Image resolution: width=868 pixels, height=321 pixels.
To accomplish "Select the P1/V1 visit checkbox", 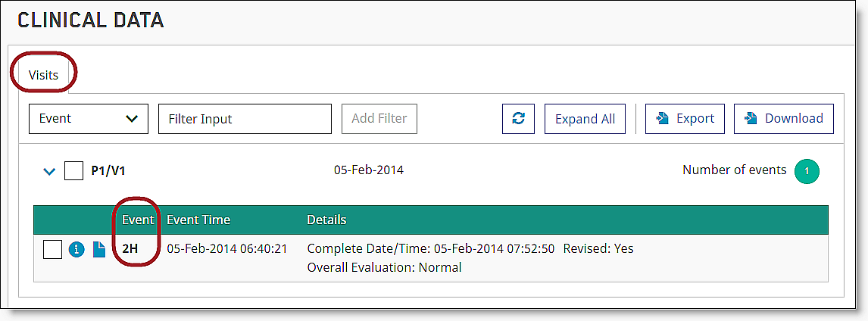I will tap(73, 171).
